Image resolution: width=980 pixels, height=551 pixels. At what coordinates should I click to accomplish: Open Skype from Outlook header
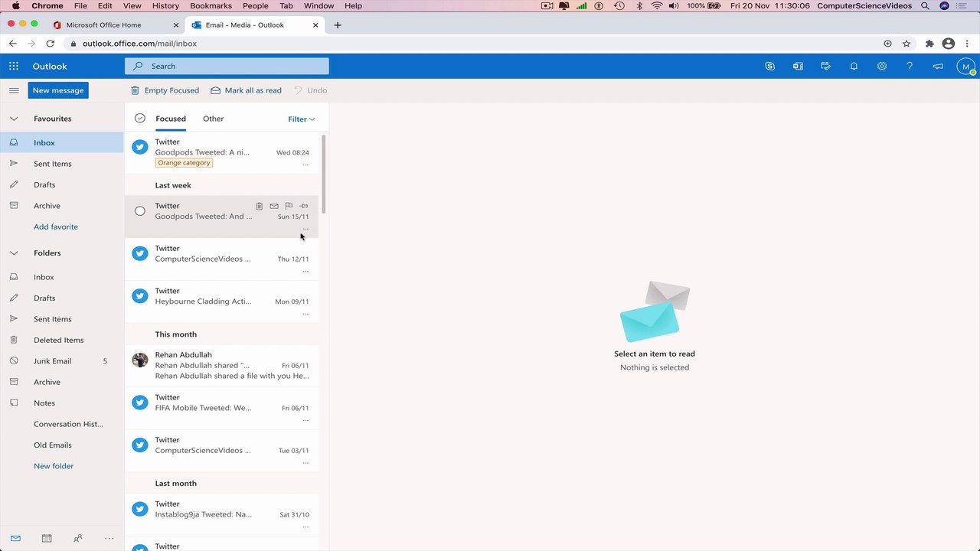point(769,66)
